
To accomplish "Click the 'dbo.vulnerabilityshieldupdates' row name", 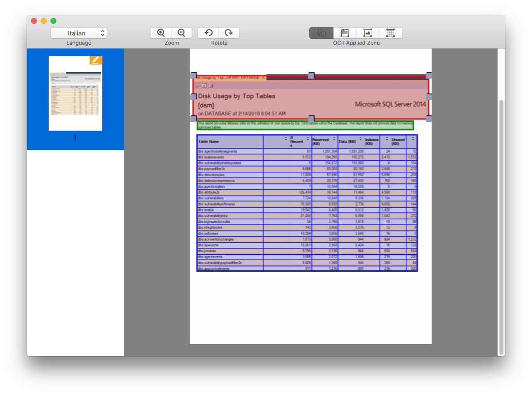I will 219,163.
